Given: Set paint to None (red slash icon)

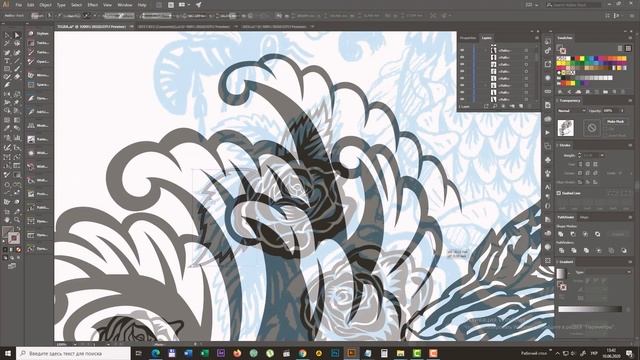Looking at the screenshot, I should (18, 249).
